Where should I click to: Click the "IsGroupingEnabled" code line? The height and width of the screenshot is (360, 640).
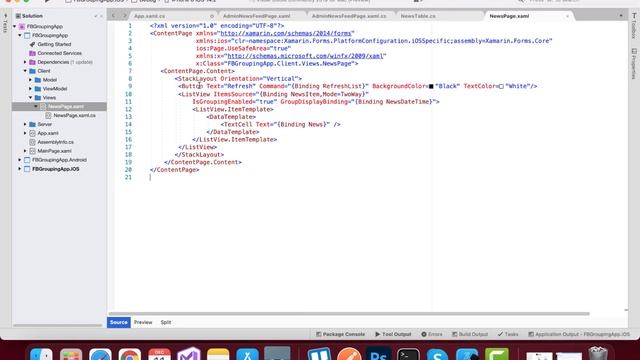click(316, 102)
